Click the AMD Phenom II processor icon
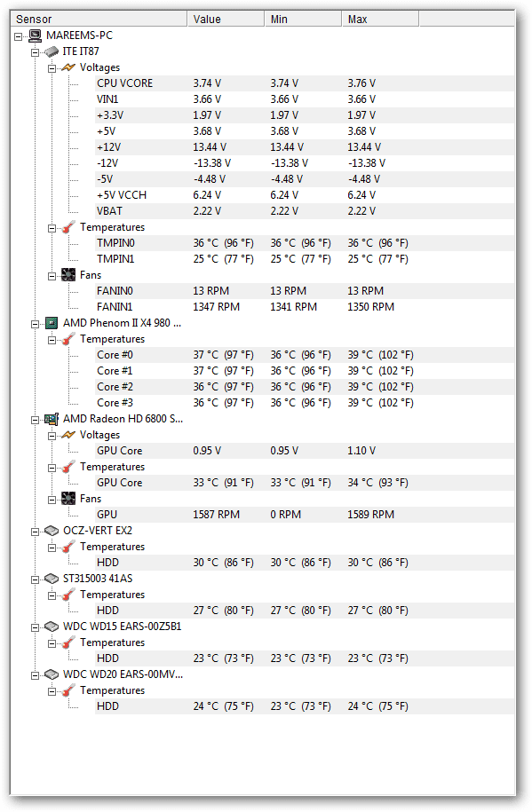 pyautogui.click(x=52, y=323)
